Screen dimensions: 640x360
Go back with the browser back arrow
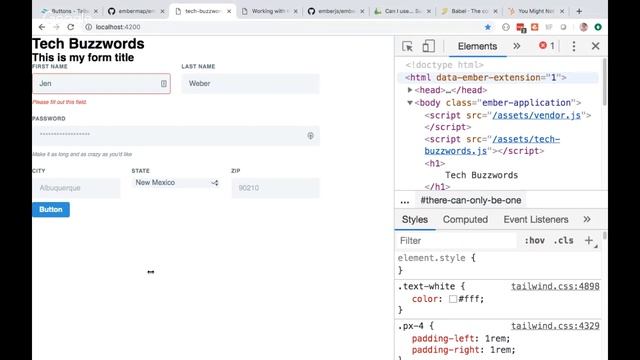pos(42,27)
